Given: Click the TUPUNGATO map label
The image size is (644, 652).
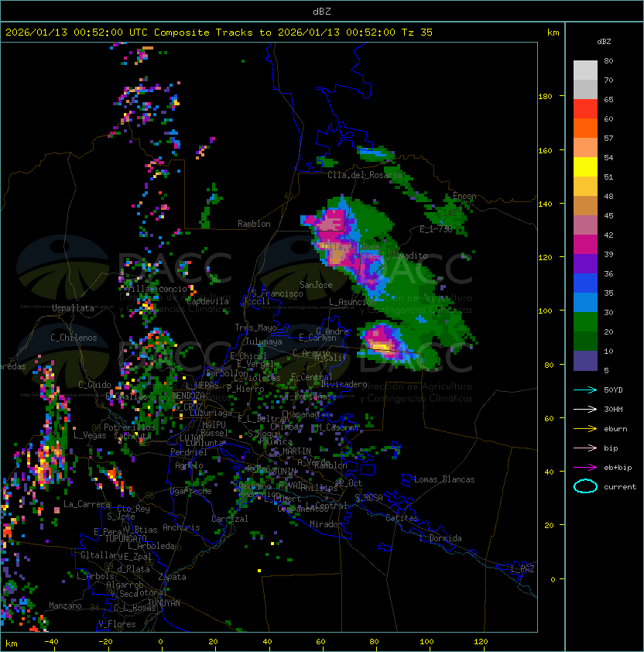Looking at the screenshot, I should point(125,538).
